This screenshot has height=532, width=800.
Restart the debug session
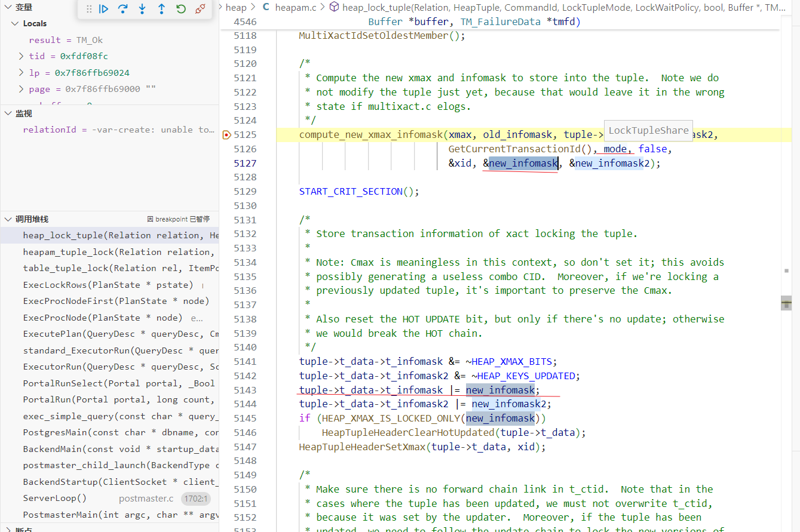(181, 9)
